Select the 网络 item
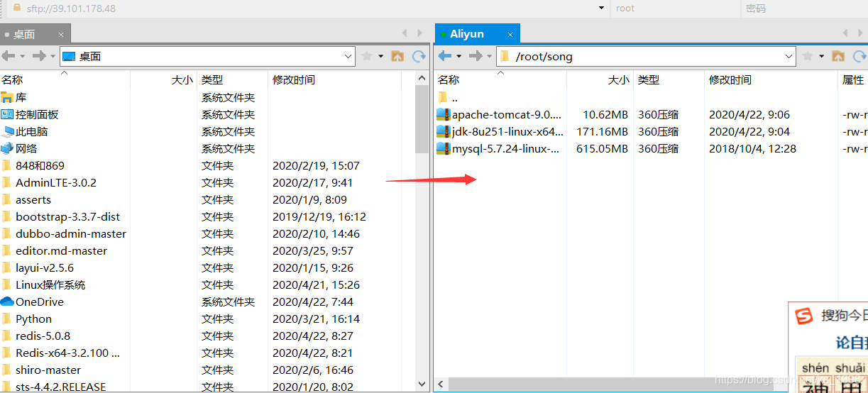The image size is (868, 393). [26, 148]
